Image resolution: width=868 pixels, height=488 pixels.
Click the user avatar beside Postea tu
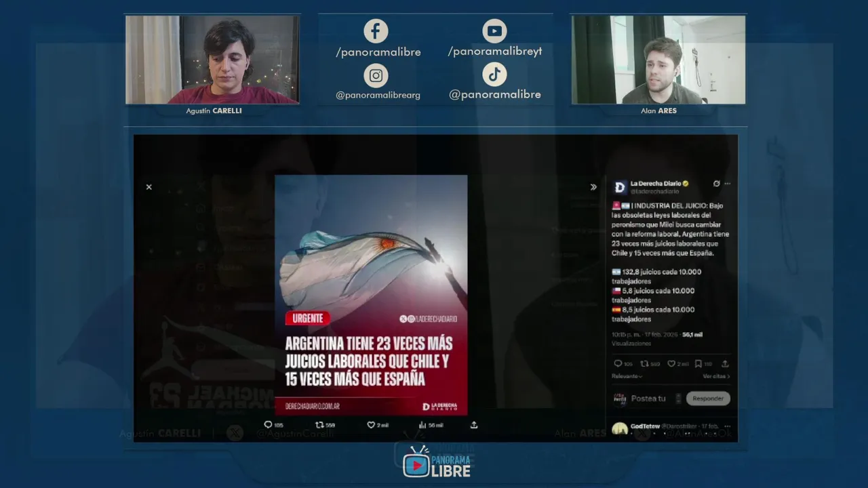click(619, 399)
